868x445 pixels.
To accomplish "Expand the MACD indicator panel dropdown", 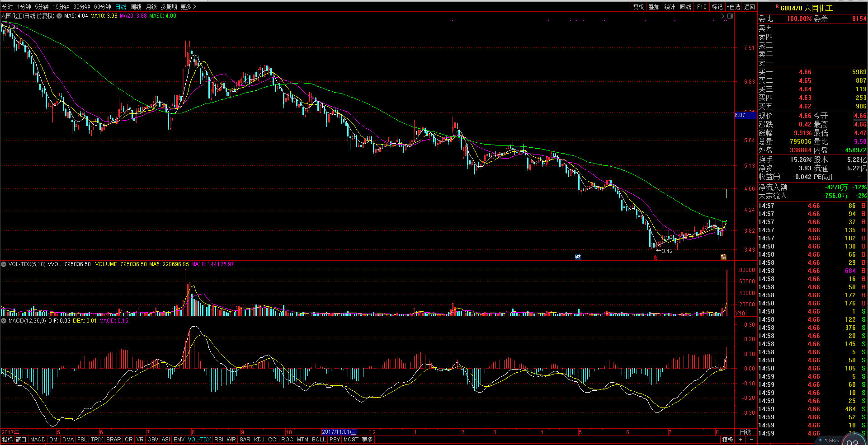I will [x=4, y=321].
